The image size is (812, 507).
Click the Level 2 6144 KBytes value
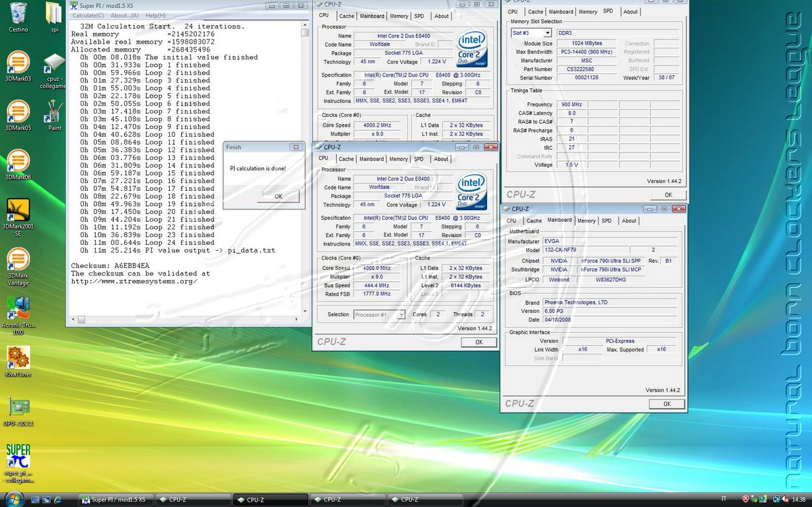[466, 285]
